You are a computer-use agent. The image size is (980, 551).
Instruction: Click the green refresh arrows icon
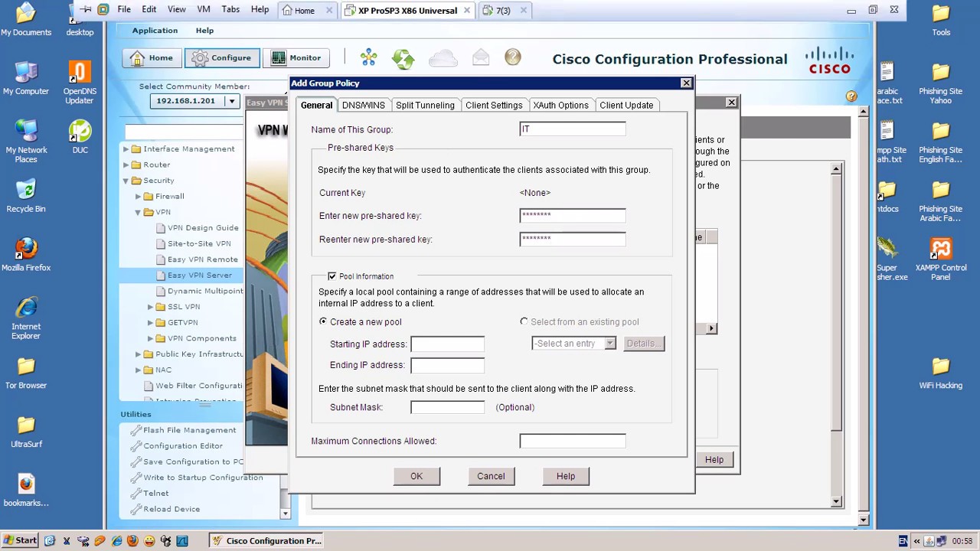pos(403,58)
